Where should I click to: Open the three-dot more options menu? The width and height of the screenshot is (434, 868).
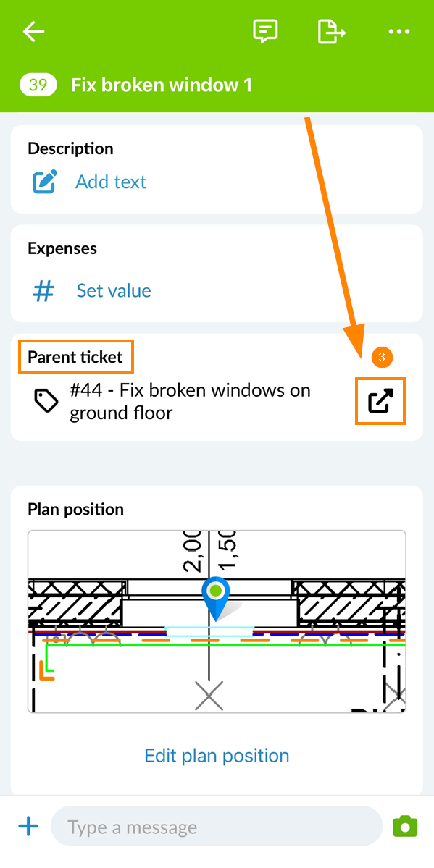[399, 32]
